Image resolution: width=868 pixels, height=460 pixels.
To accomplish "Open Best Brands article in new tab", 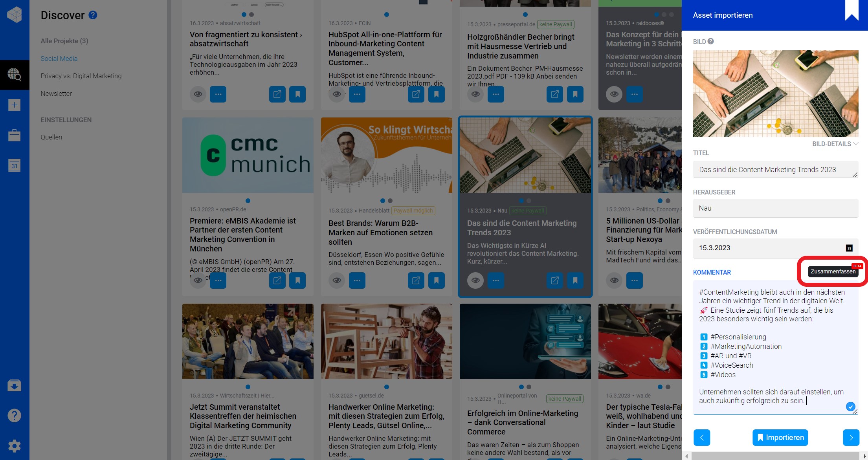I will click(416, 280).
